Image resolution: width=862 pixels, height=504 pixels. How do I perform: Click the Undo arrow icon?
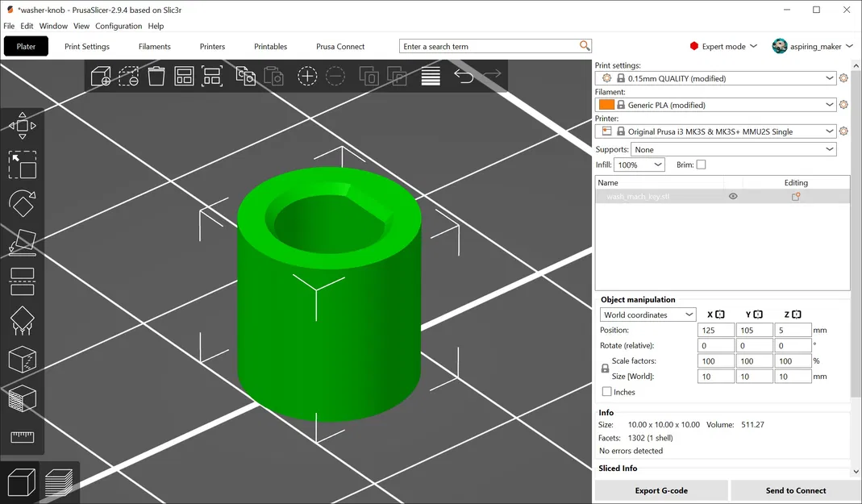coord(464,77)
